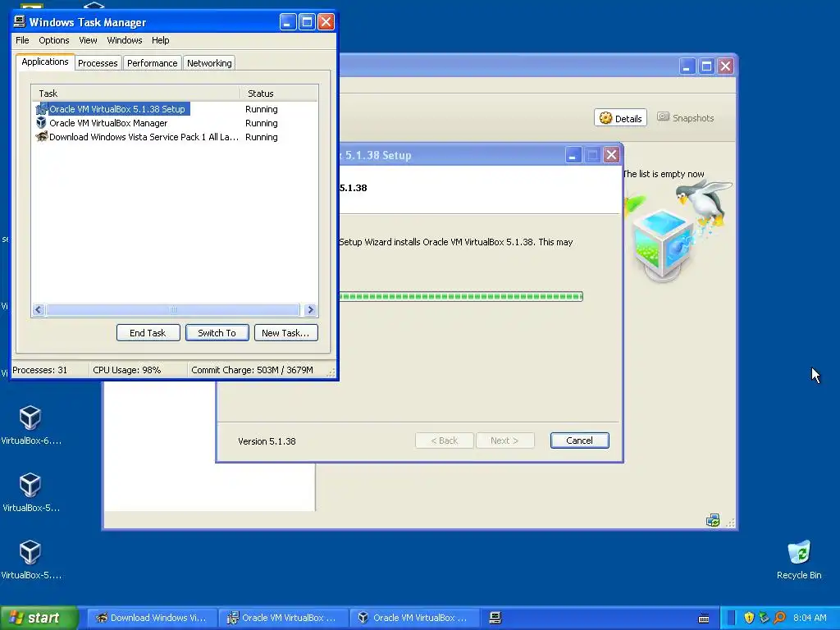Select the Recycle Bin desktop icon
Screen dimensions: 840x630
click(799, 560)
